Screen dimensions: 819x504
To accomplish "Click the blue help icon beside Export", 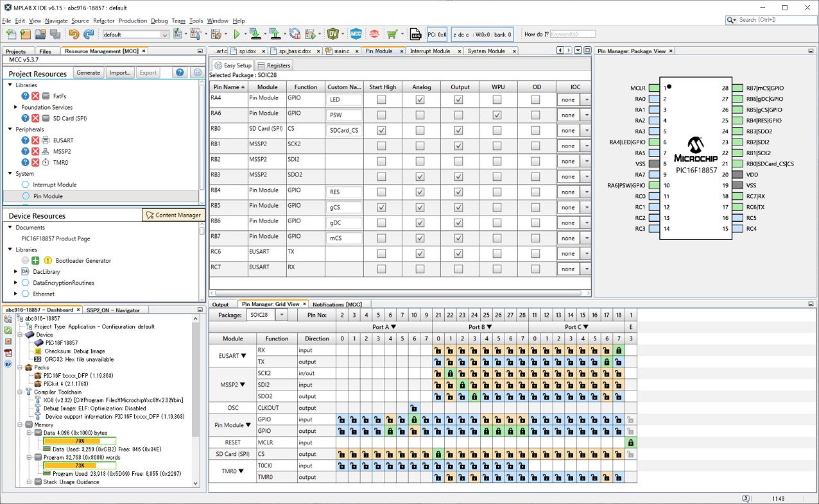I will (180, 73).
